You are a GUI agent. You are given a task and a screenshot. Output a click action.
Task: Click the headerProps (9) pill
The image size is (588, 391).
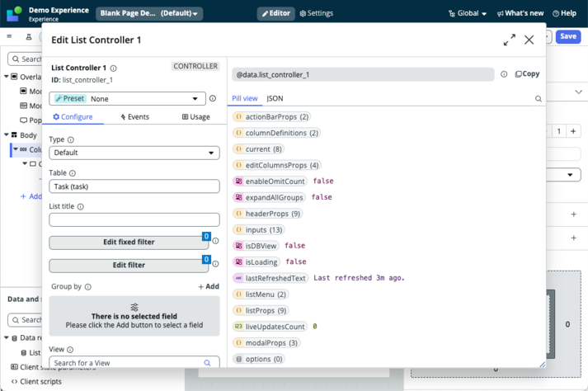coord(268,214)
